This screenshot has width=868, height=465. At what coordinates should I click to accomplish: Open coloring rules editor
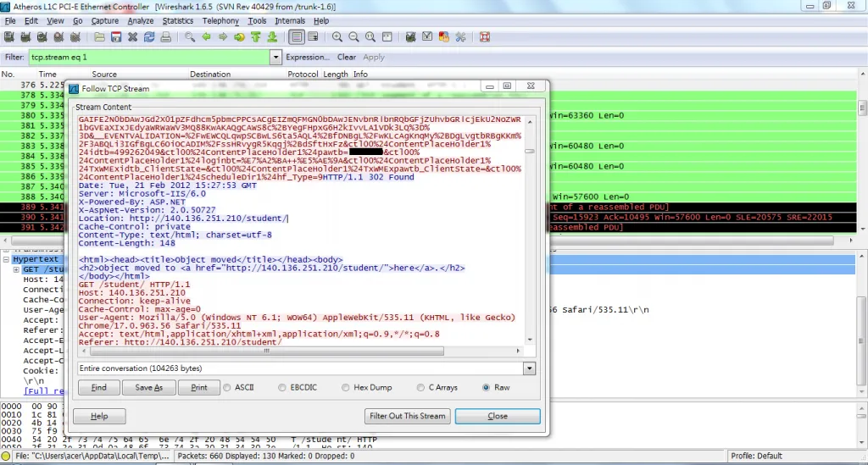tap(444, 37)
